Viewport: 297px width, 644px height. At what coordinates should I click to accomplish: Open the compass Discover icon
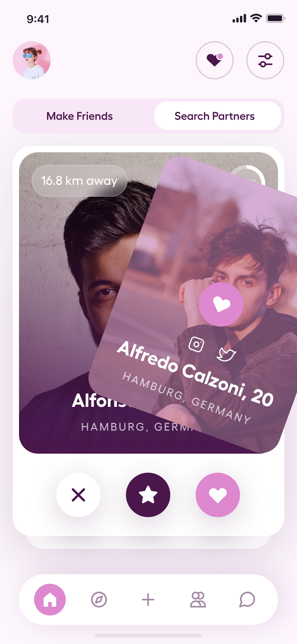pos(99,600)
